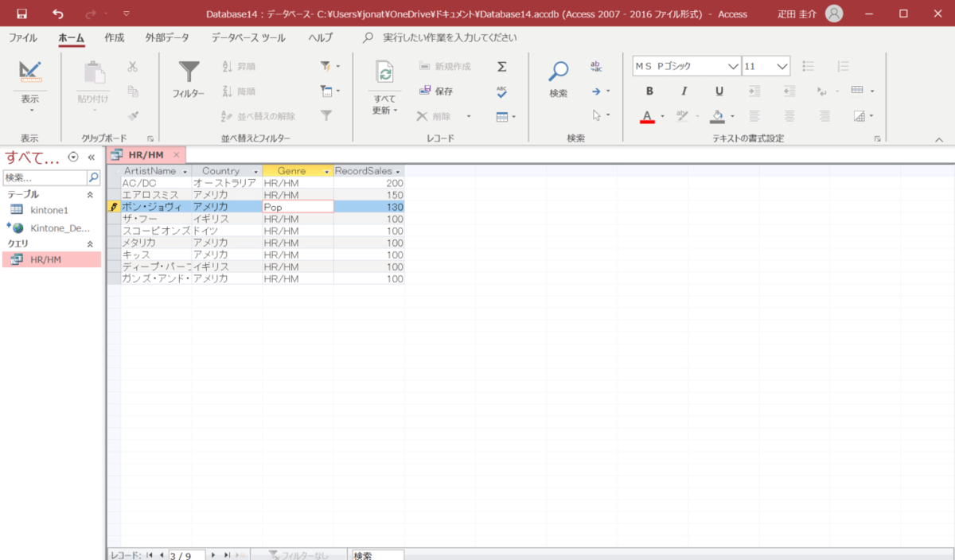Go to previous record navigation button
This screenshot has width=955, height=560.
tap(161, 555)
